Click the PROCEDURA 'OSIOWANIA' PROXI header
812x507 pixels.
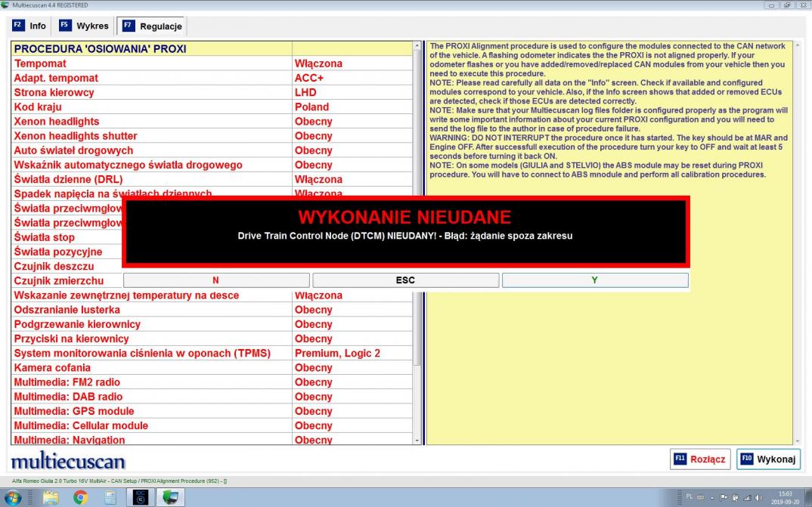click(151, 48)
